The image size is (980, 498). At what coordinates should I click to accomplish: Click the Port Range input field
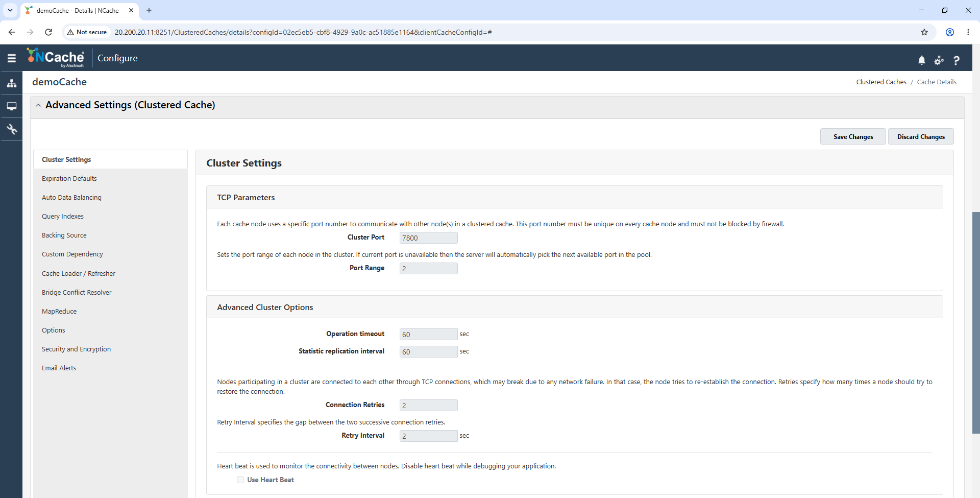428,268
